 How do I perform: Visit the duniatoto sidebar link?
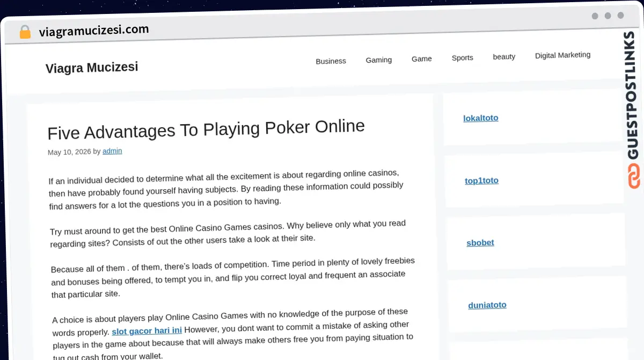[x=487, y=305]
